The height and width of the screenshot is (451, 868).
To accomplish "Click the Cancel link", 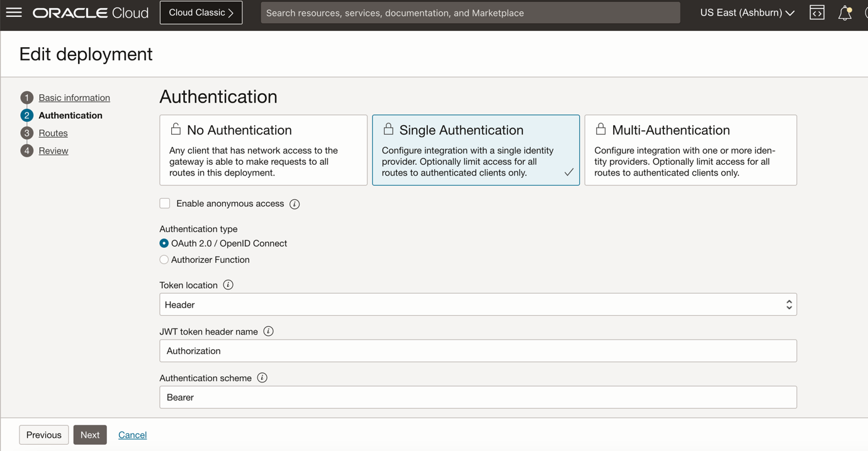I will tap(132, 435).
